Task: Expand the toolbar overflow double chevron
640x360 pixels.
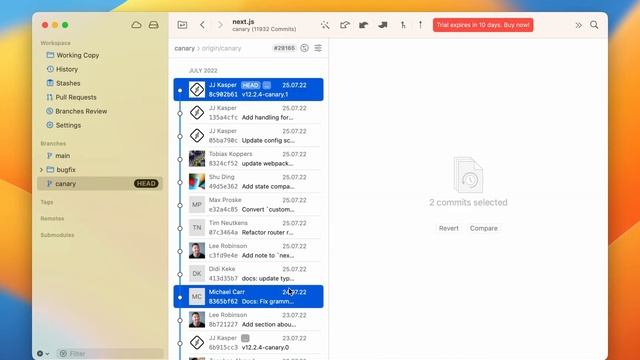Action: click(578, 25)
